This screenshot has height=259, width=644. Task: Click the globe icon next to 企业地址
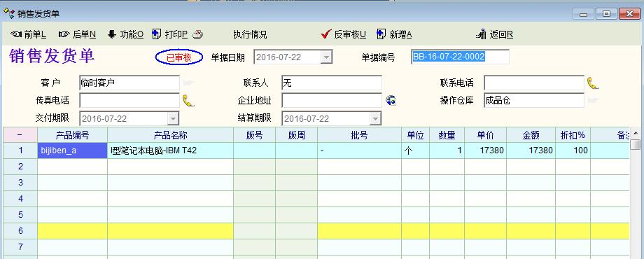391,101
